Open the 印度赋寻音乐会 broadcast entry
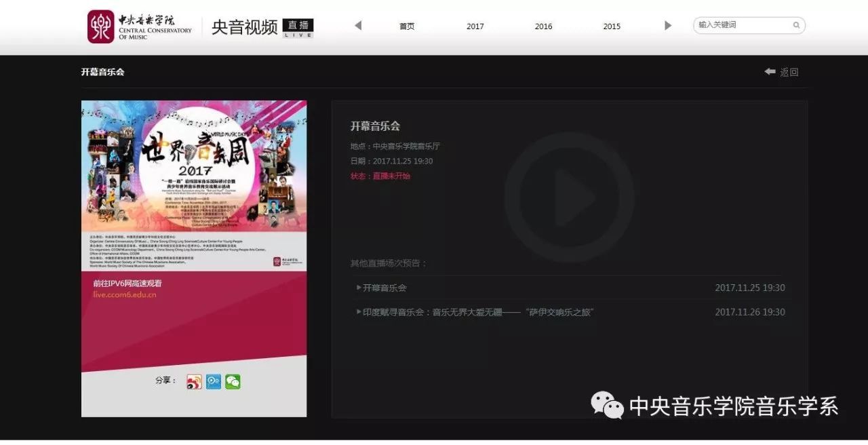This screenshot has width=868, height=445. point(478,312)
